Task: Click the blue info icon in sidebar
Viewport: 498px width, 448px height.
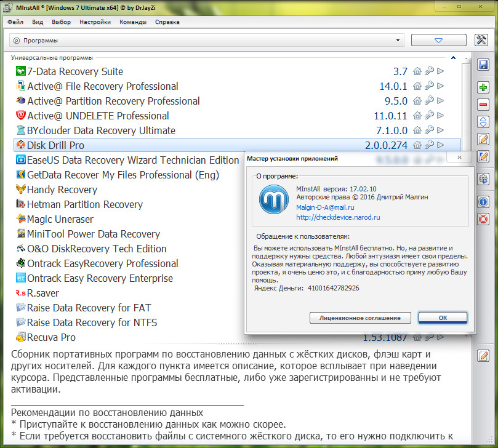Action: point(483,201)
